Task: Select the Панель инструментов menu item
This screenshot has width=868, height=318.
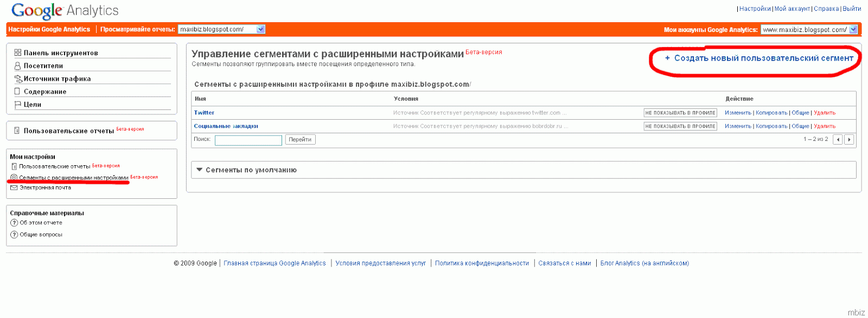Action: (x=61, y=53)
